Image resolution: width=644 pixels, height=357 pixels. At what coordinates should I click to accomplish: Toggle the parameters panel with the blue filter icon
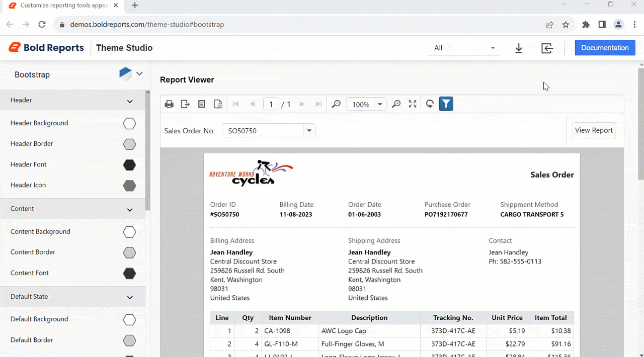click(446, 104)
